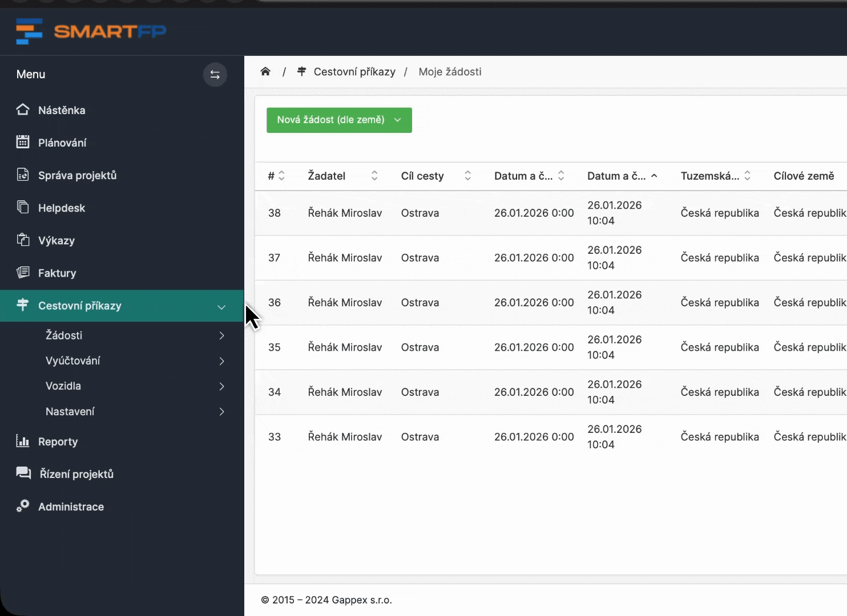This screenshot has height=616, width=847.
Task: Click Cestovní příkazy breadcrumb link
Action: (x=354, y=72)
